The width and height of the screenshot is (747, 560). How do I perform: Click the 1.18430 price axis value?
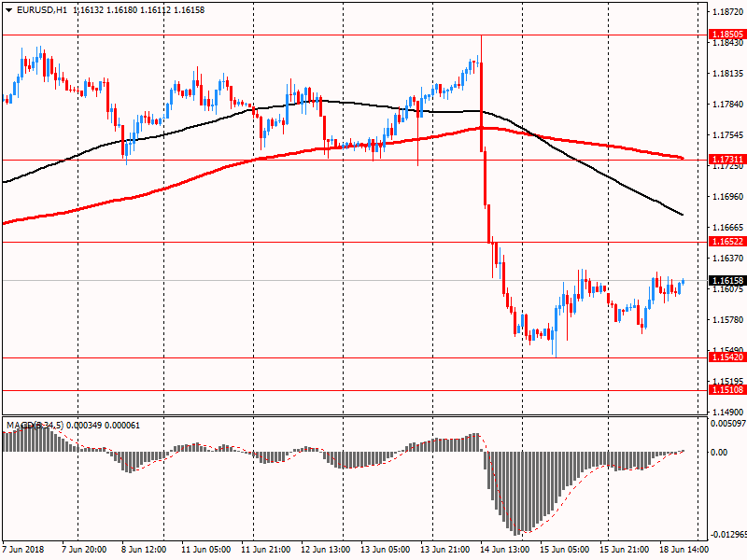[x=727, y=43]
